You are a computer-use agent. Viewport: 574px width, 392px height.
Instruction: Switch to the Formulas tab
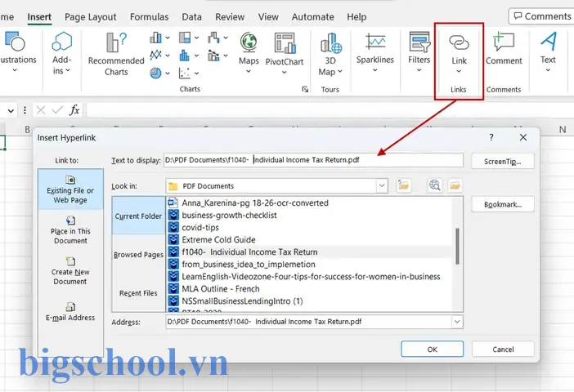149,17
